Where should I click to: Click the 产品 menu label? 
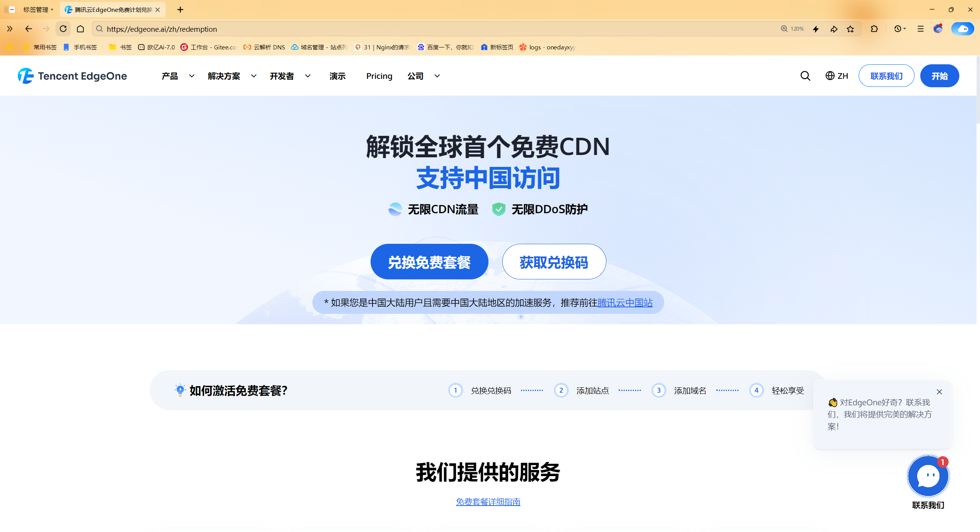point(170,76)
